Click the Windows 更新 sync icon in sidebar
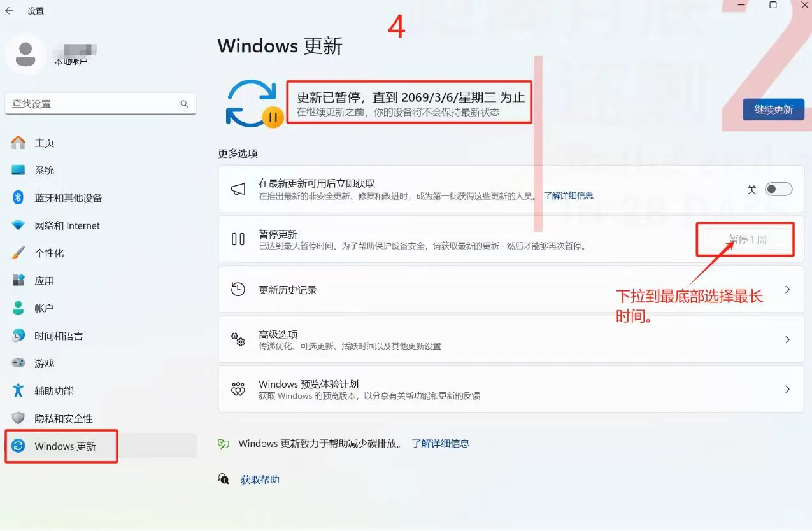This screenshot has width=812, height=531. tap(18, 446)
